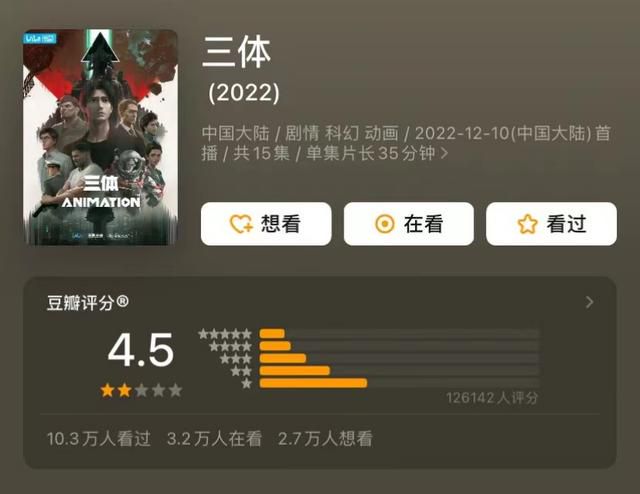Open the 10.3万人看过 list
Screen dimensions: 640x494
[99, 439]
